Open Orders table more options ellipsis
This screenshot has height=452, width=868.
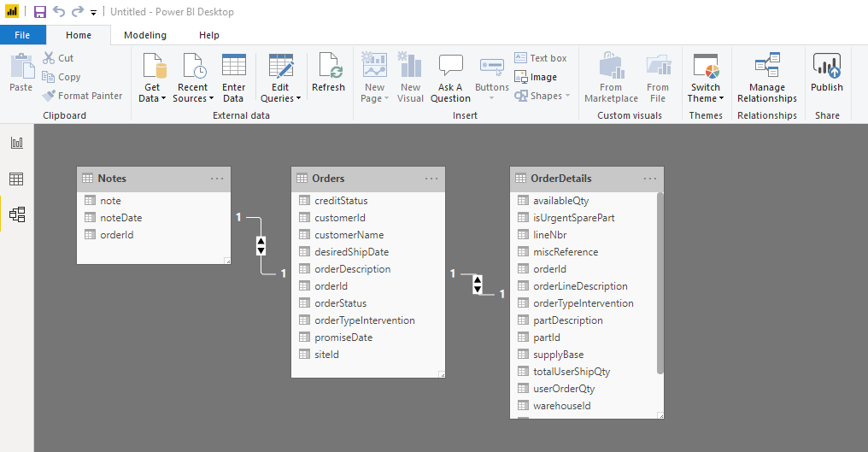(431, 179)
